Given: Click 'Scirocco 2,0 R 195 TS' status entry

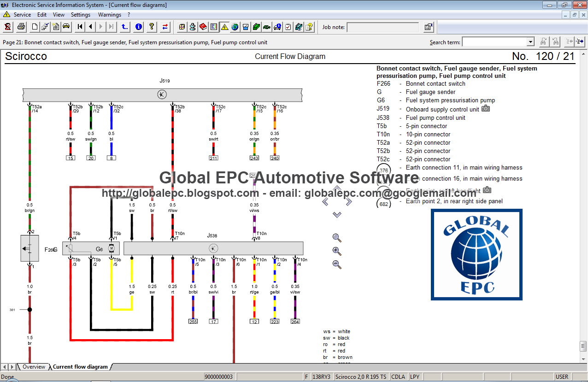Looking at the screenshot, I should 361,376.
